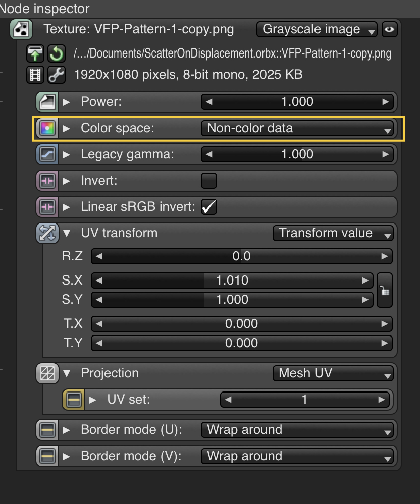Viewport: 420px width, 504px height.
Task: Open the Border mode (U) dropdown
Action: [297, 430]
